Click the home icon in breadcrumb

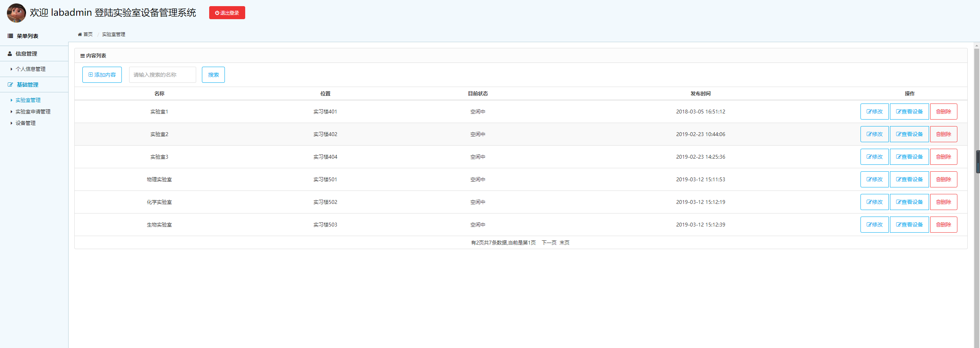pos(80,34)
